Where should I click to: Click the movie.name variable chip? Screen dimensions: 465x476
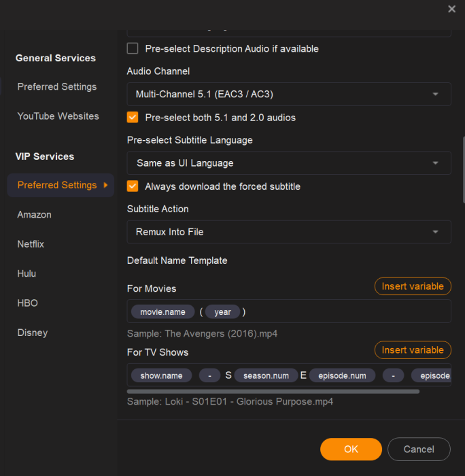tap(163, 312)
